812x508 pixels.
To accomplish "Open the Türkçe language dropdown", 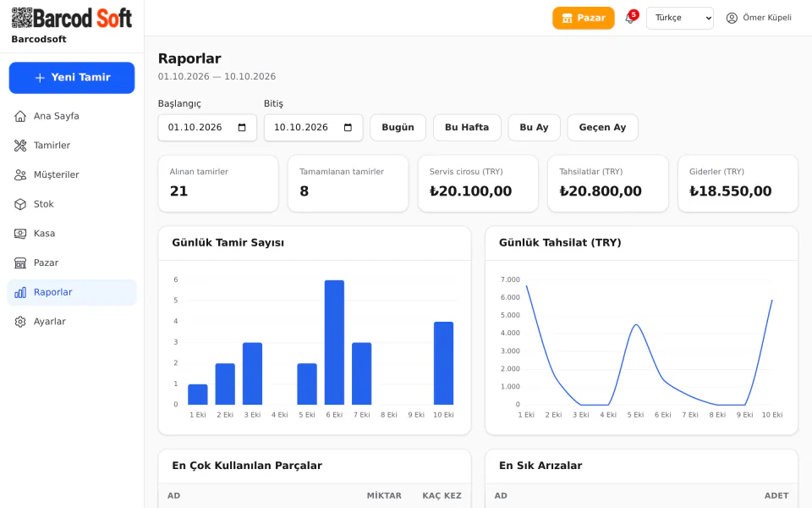I will coord(680,18).
